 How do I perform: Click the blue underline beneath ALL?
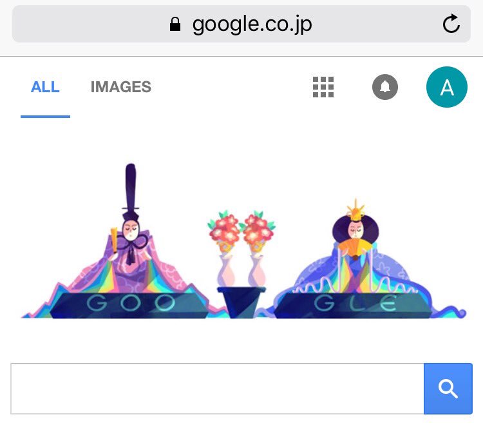pyautogui.click(x=45, y=117)
